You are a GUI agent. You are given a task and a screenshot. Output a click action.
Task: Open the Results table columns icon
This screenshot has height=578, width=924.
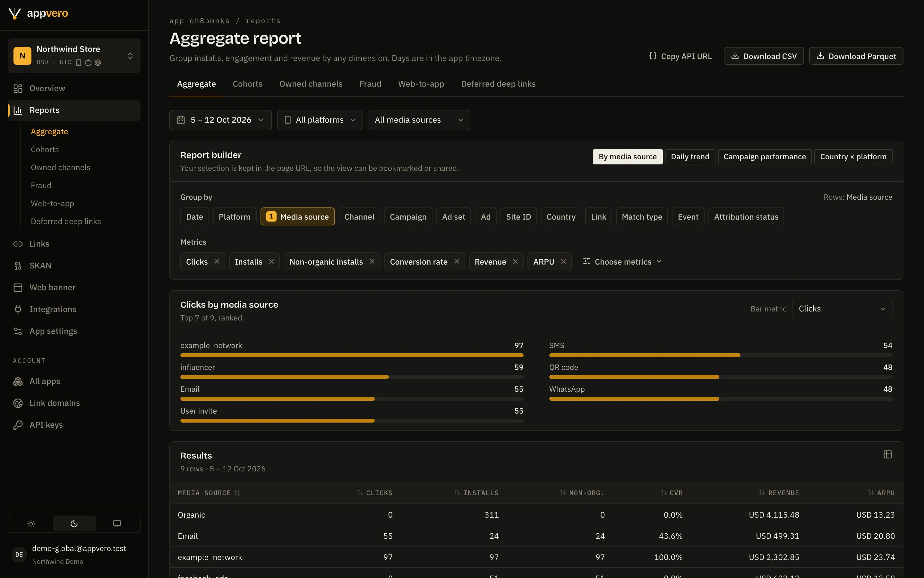pyautogui.click(x=887, y=454)
